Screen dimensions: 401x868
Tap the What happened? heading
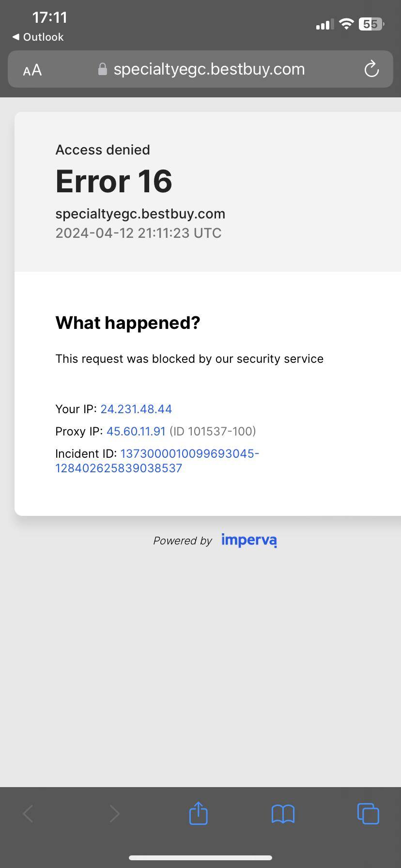pyautogui.click(x=128, y=323)
